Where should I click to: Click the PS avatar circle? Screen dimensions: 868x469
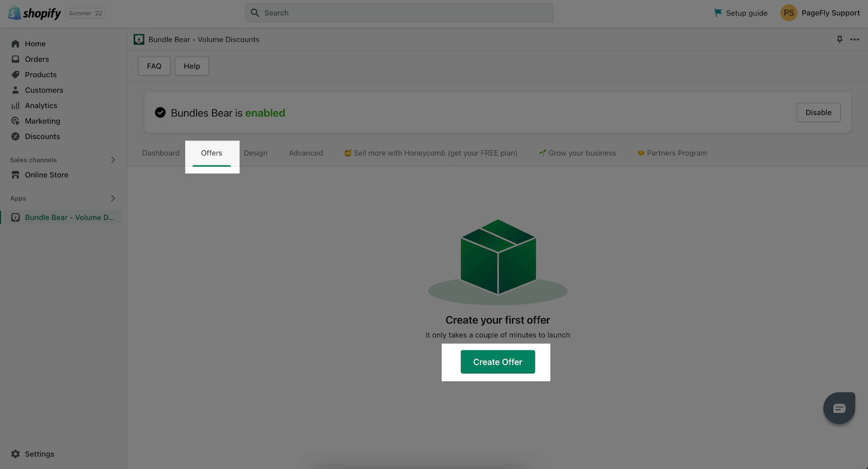[x=789, y=13]
